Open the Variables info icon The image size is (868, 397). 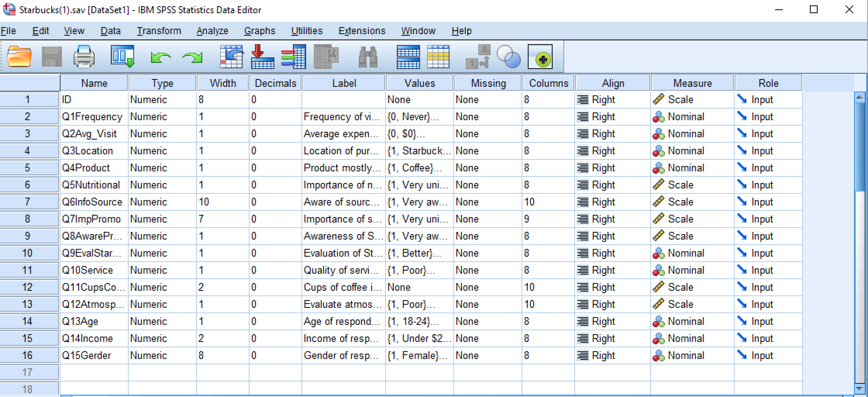293,57
